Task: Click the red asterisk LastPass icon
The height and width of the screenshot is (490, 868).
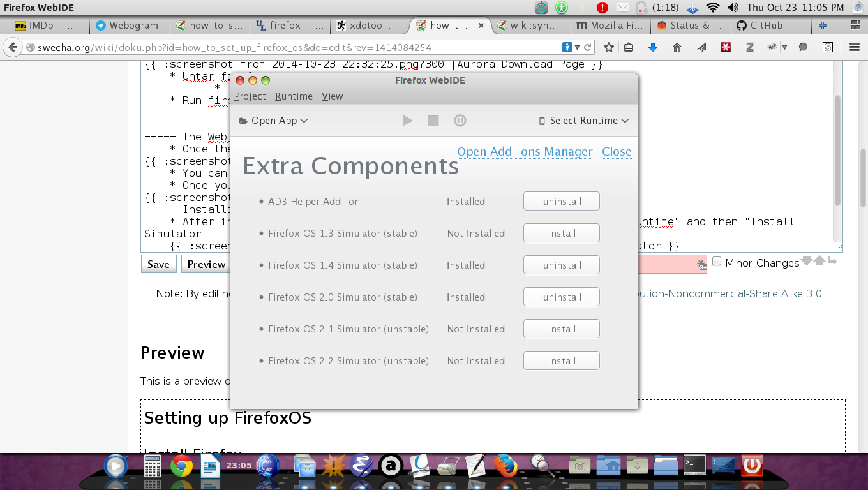Action: point(726,47)
